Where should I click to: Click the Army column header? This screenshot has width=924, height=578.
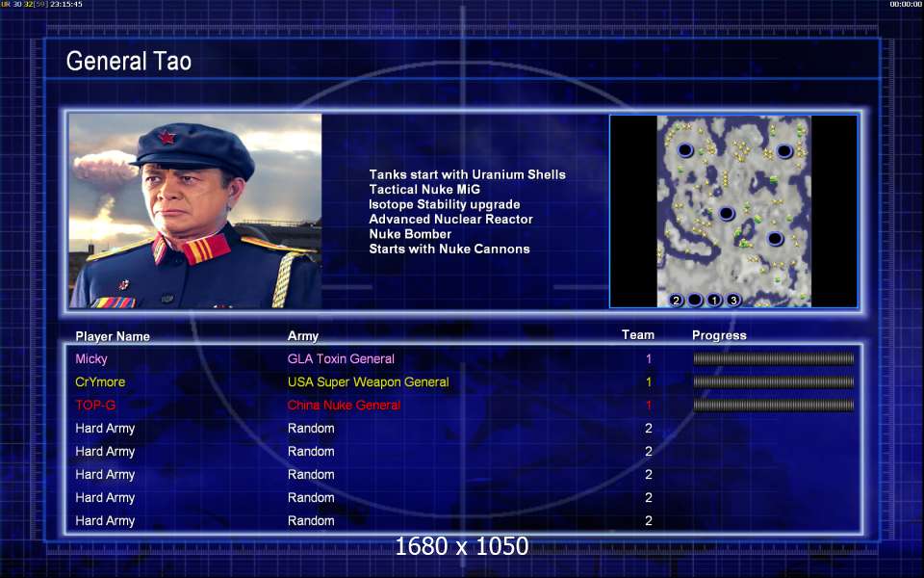(x=303, y=336)
